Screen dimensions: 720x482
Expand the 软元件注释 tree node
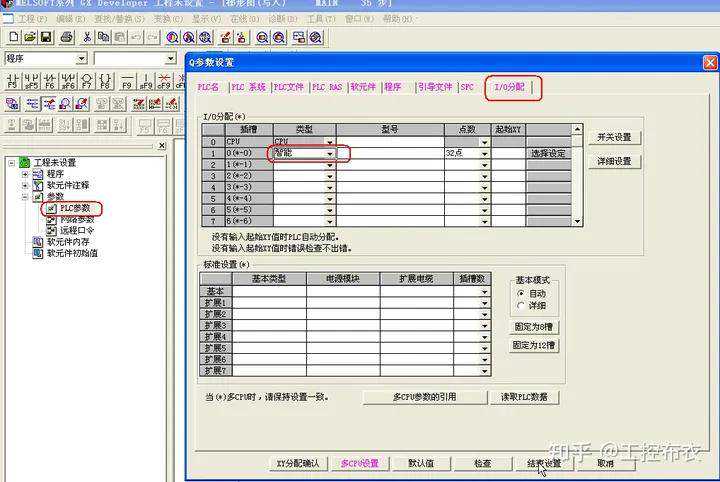[25, 185]
